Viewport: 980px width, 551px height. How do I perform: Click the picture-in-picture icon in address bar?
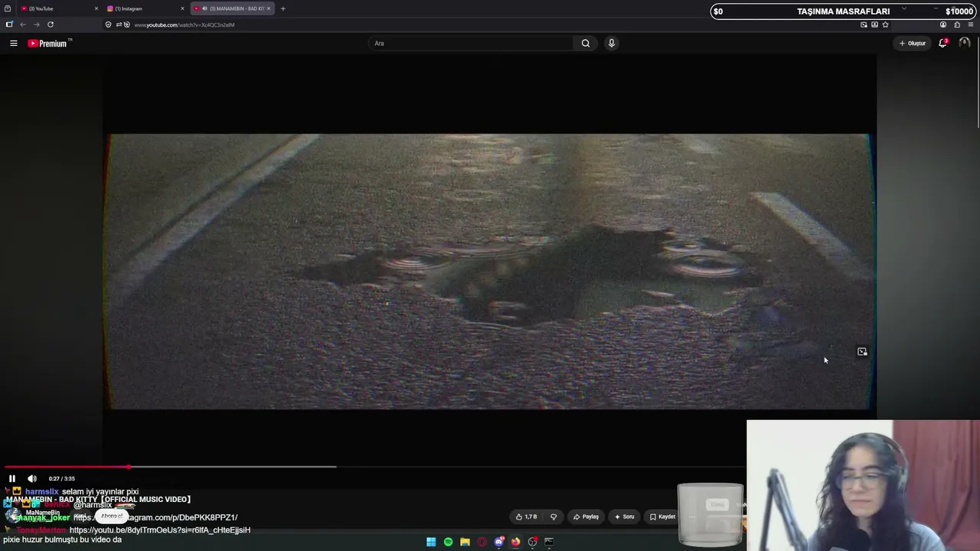(x=864, y=24)
